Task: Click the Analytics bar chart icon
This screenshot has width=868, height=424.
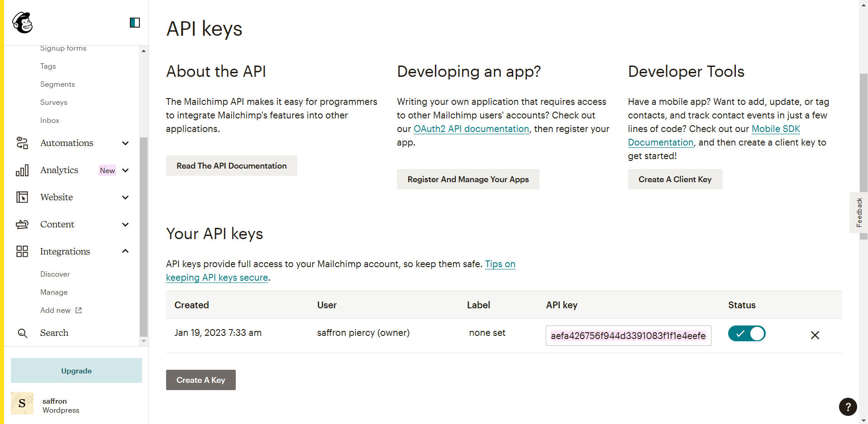Action: pyautogui.click(x=22, y=170)
